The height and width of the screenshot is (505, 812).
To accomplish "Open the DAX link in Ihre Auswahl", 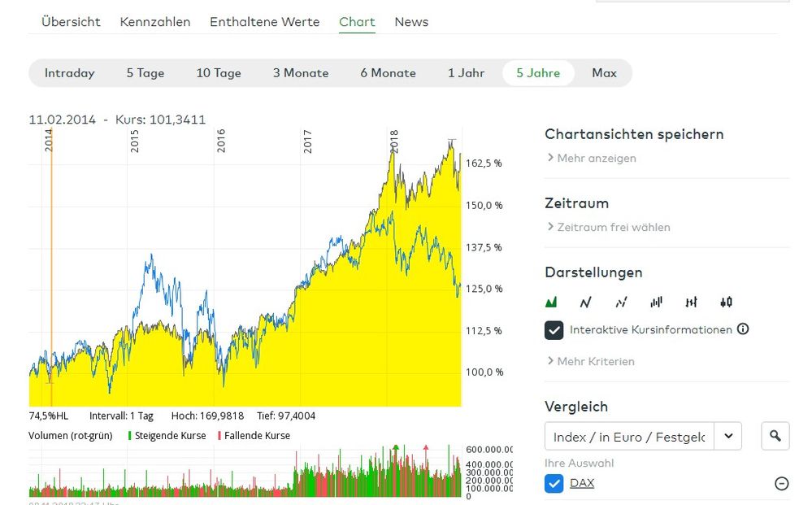I will pyautogui.click(x=584, y=483).
